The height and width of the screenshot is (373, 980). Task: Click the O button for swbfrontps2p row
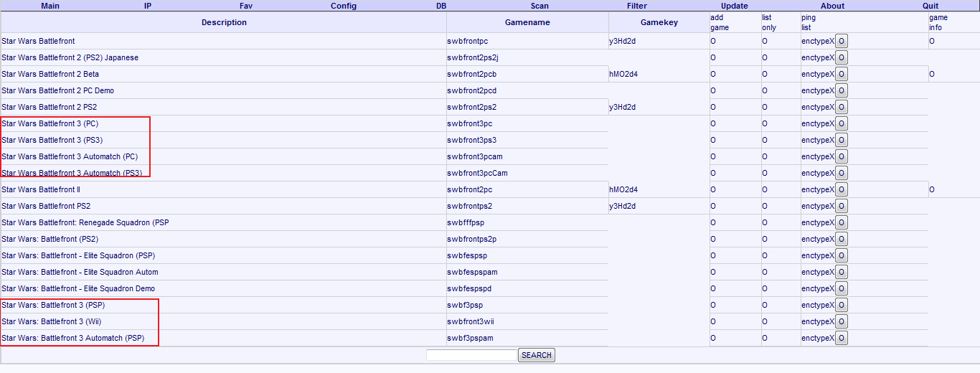(841, 239)
